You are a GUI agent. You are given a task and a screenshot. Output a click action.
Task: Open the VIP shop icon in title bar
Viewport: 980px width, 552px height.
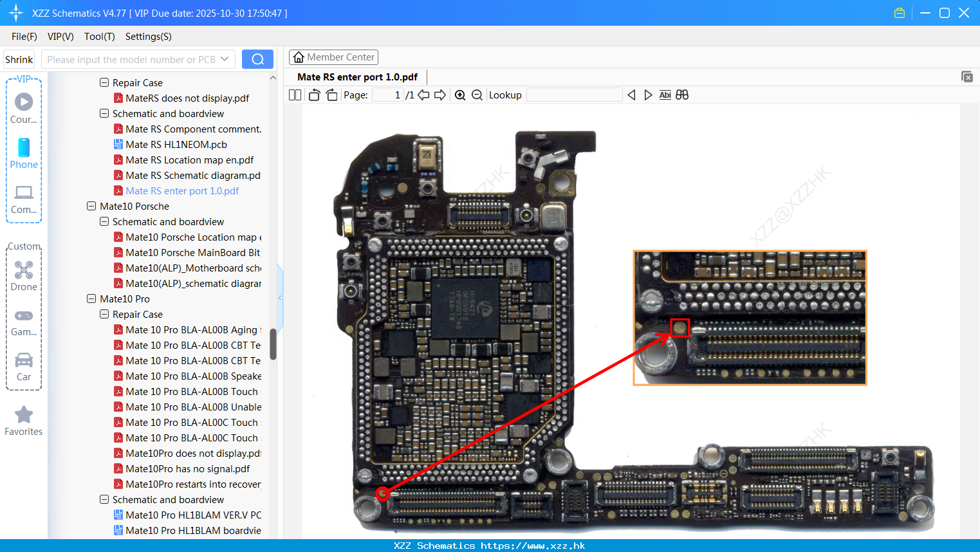tap(900, 13)
